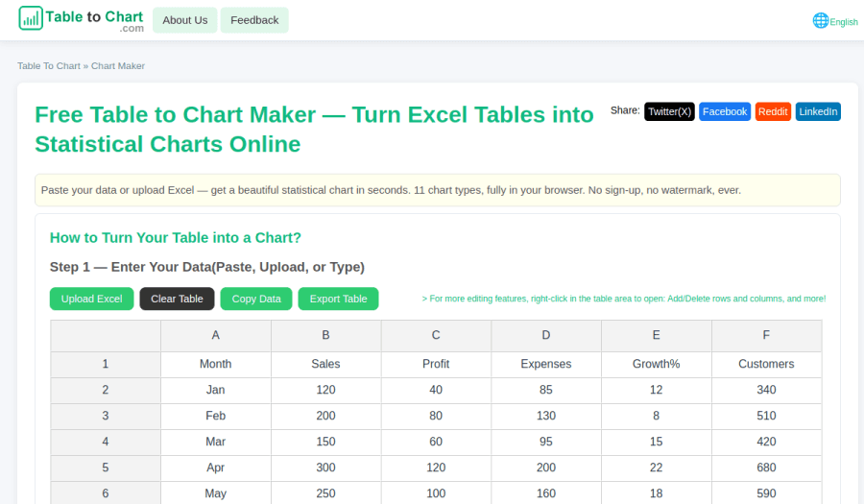Select column header D
The width and height of the screenshot is (864, 504).
click(x=546, y=335)
